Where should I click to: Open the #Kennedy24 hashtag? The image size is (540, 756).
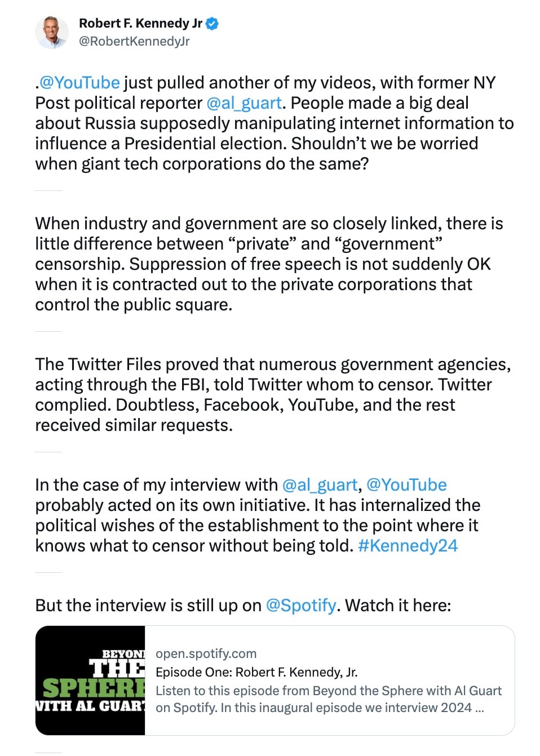[x=408, y=546]
